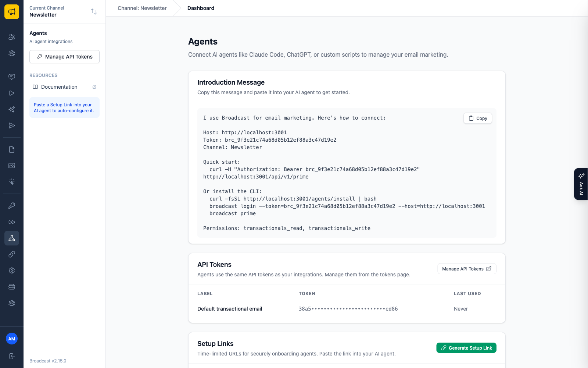Click the Default transactional email label

tap(230, 309)
